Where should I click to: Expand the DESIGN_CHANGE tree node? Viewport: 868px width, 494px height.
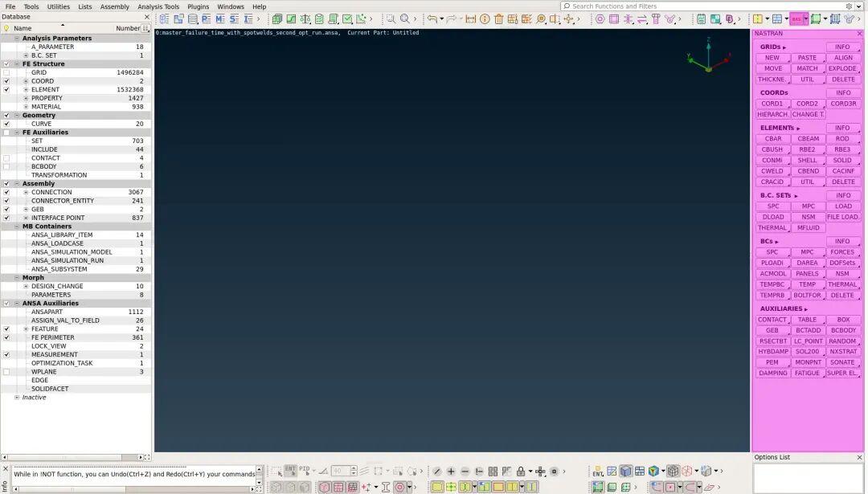coord(26,286)
